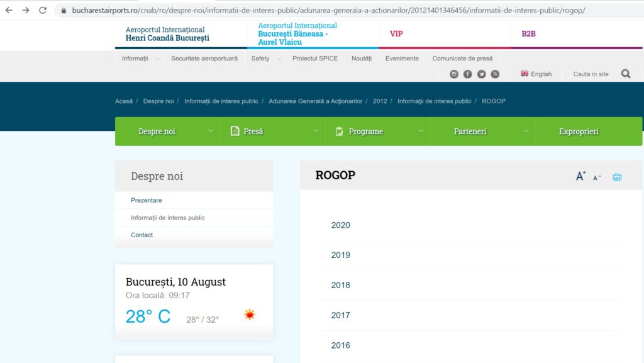Decrease font size with A- icon
This screenshot has height=363, width=644.
tap(597, 177)
